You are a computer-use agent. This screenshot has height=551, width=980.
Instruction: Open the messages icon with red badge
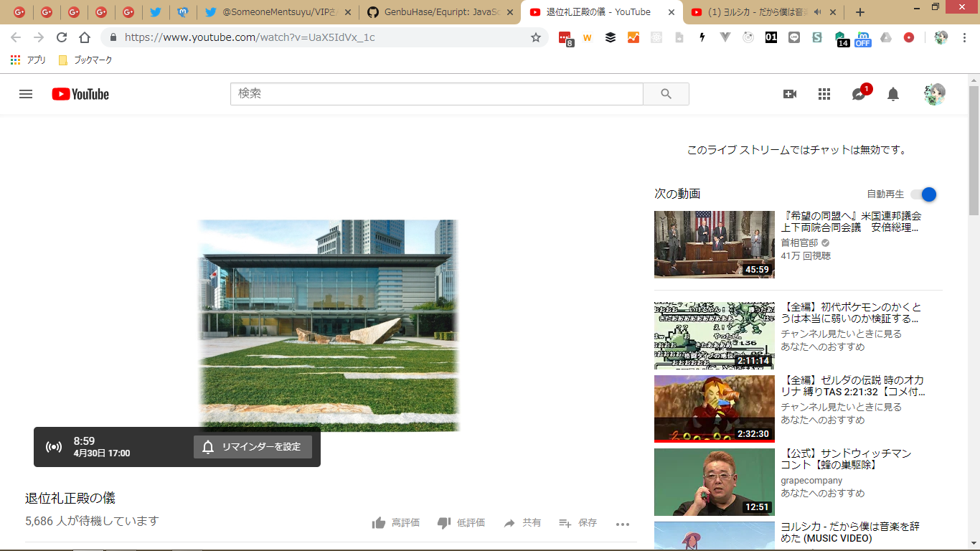point(859,94)
